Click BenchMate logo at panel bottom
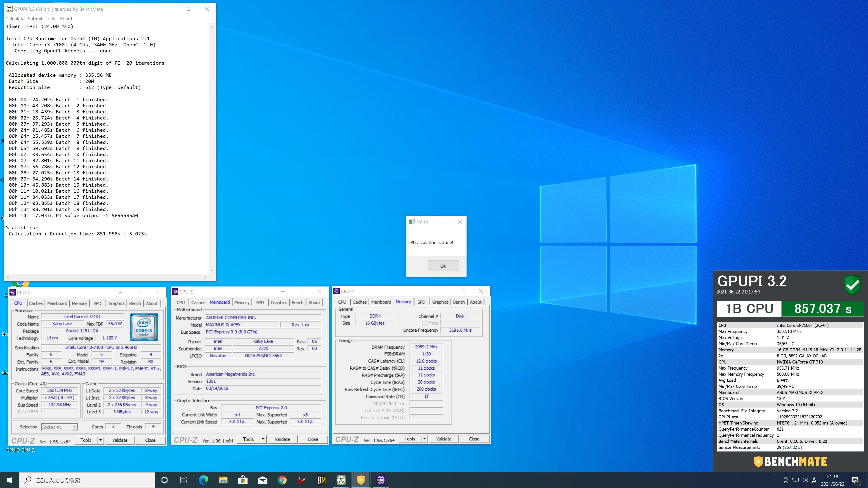Viewport: 868px width, 488px height. click(790, 461)
